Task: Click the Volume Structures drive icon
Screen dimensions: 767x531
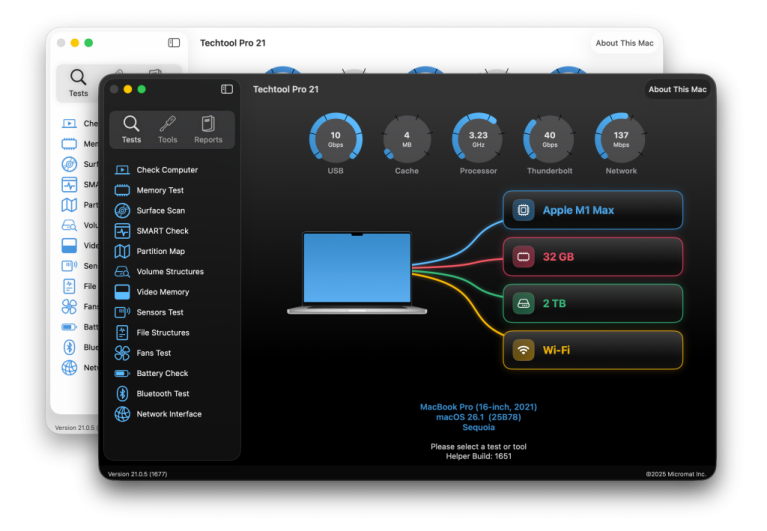Action: point(122,272)
